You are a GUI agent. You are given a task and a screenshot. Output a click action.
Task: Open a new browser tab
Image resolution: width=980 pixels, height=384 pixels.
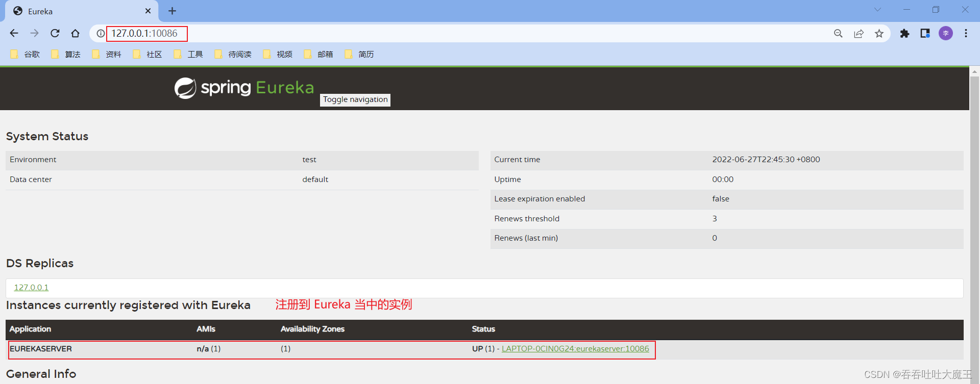click(x=172, y=11)
